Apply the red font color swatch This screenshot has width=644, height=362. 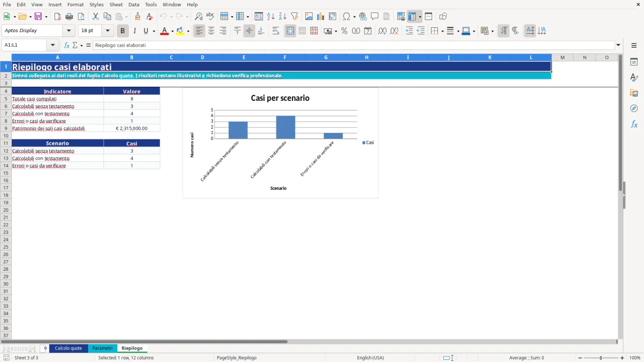(x=164, y=31)
